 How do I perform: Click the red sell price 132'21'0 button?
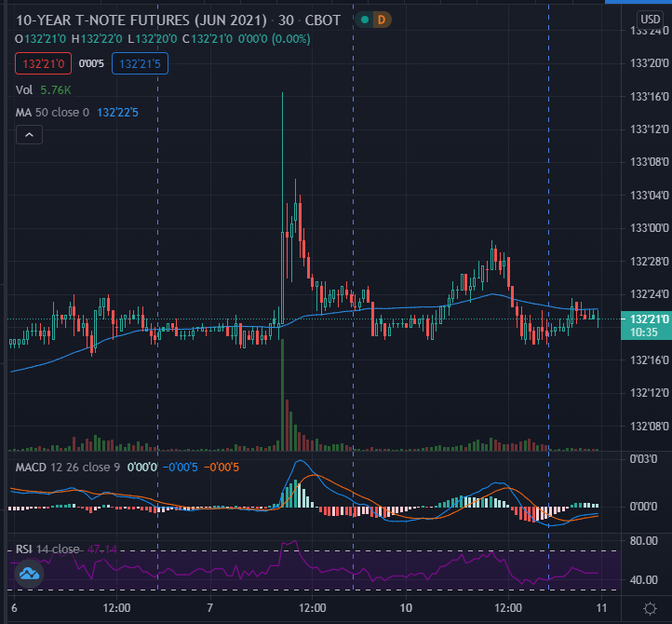[44, 63]
